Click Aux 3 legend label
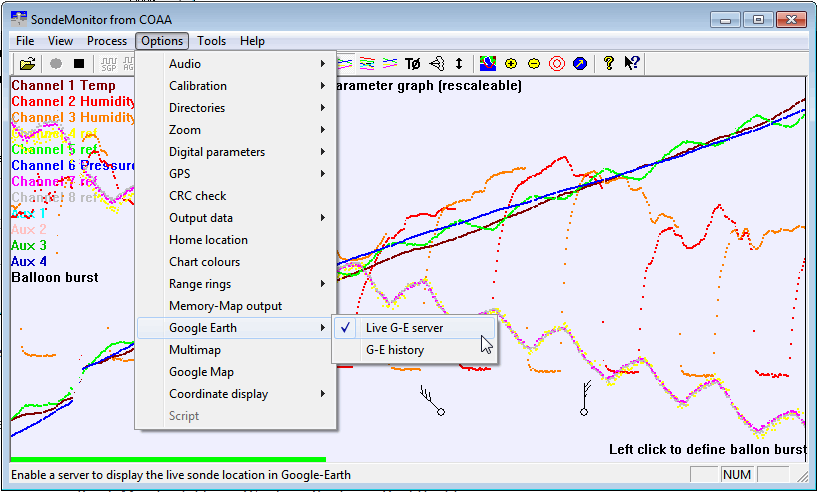This screenshot has height=492, width=818. pos(29,245)
